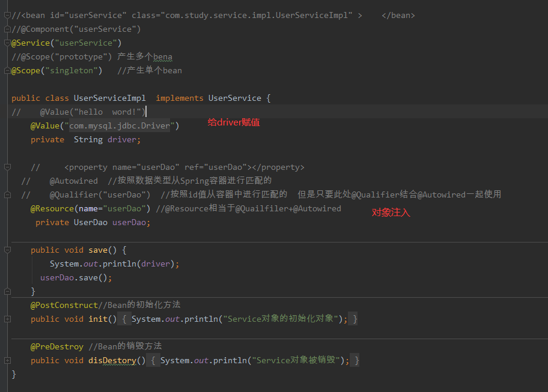Screen dimensions: 548x392
Task: Collapse the save() method using its gutter marker
Action: click(x=7, y=250)
